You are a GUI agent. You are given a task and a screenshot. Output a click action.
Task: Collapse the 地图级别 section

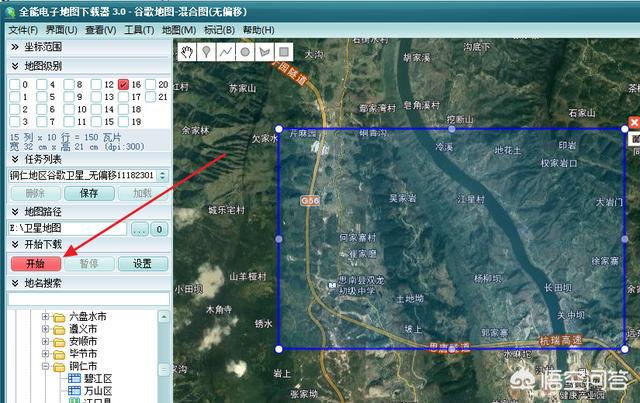pyautogui.click(x=14, y=66)
